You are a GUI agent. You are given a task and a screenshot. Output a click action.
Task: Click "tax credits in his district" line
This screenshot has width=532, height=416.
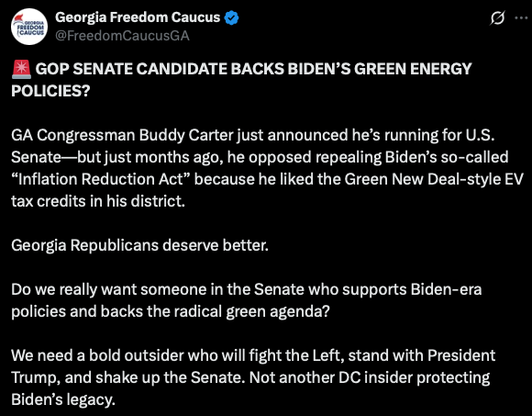pyautogui.click(x=98, y=201)
